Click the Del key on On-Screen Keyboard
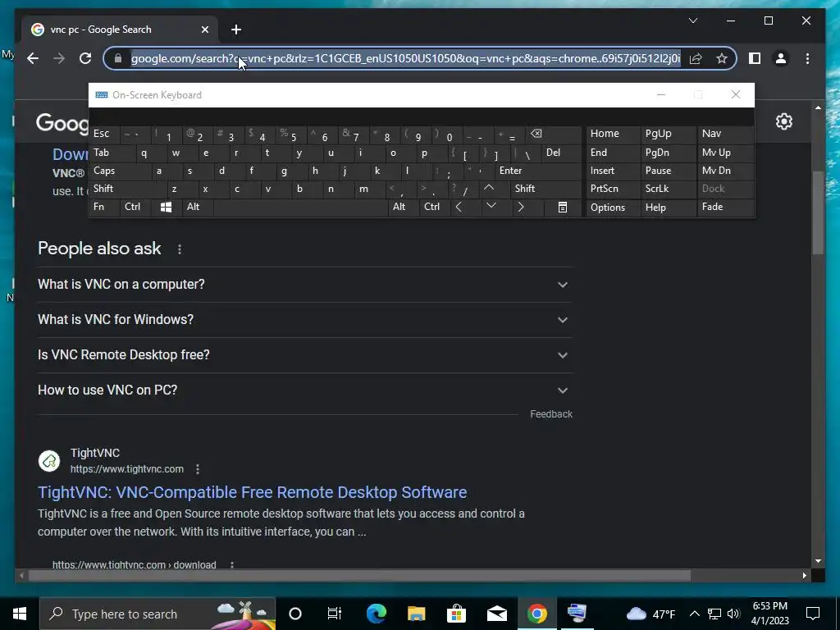Viewport: 840px width, 630px height. (561, 153)
